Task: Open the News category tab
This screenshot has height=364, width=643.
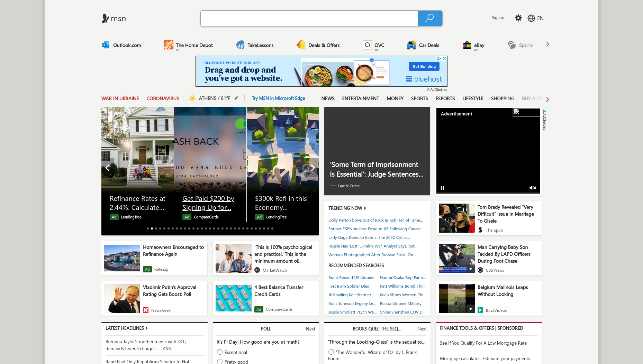Action: pyautogui.click(x=328, y=99)
